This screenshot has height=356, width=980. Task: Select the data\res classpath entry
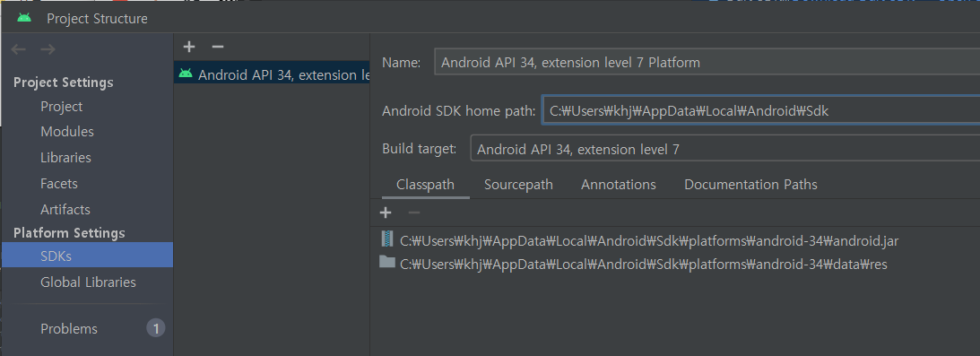click(643, 265)
